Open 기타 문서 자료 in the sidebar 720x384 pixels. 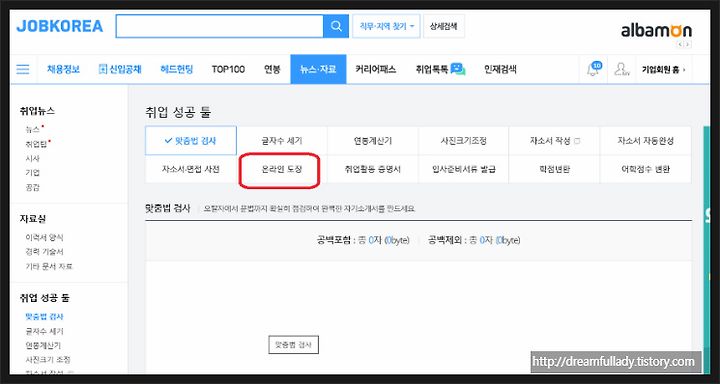pyautogui.click(x=49, y=266)
